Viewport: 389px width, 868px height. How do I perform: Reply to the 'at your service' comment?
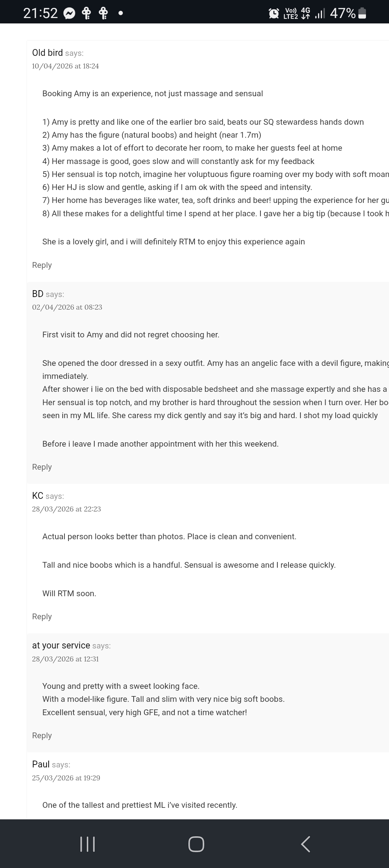coord(42,735)
